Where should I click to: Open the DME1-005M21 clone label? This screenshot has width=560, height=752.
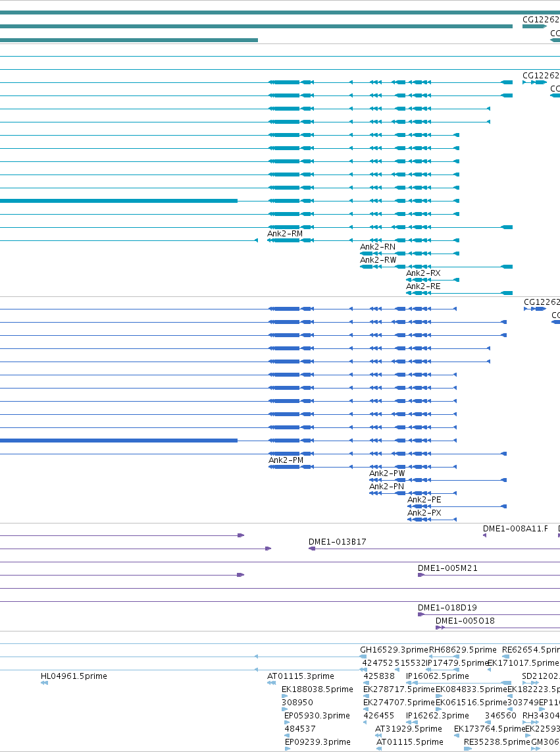(448, 568)
